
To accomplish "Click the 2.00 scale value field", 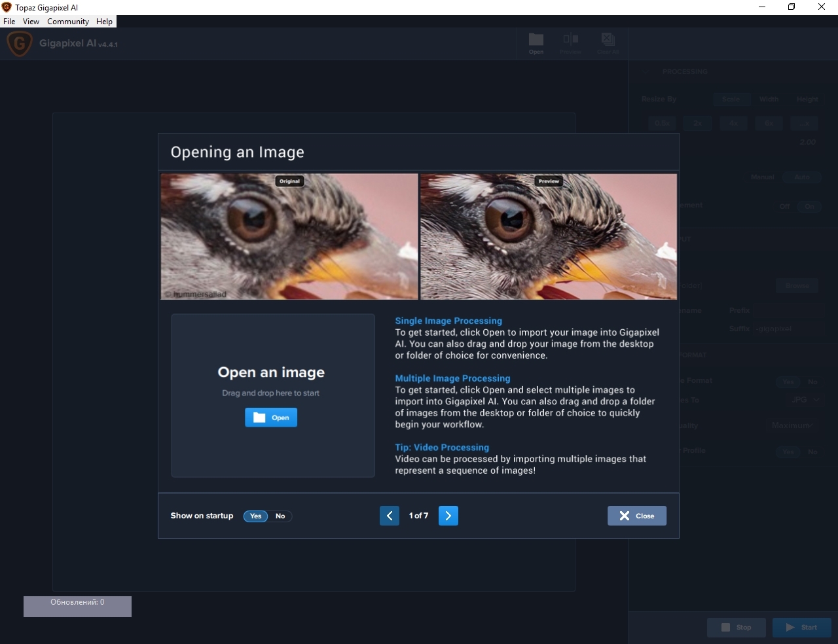I will (807, 142).
